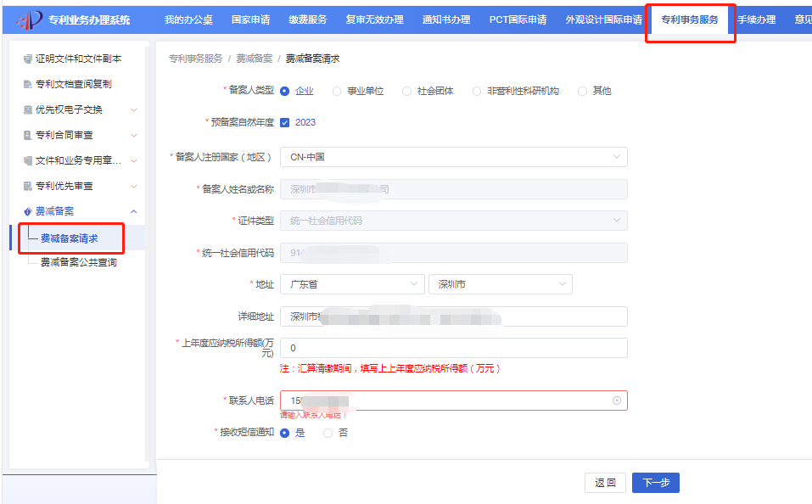Click the 下一步 button
This screenshot has height=504, width=812.
click(655, 482)
